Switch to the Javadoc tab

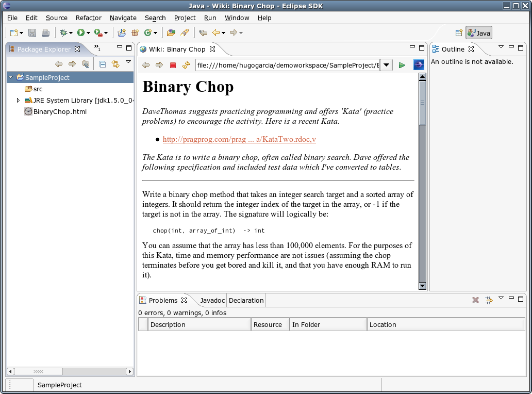212,300
